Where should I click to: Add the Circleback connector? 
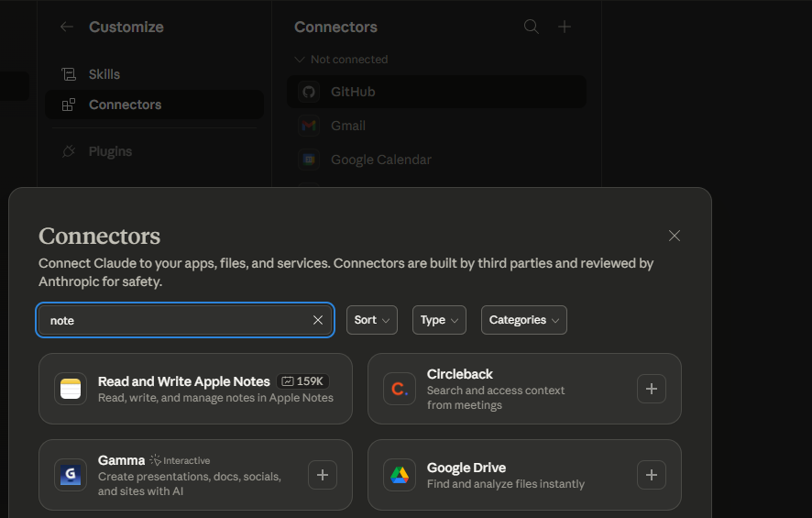(652, 389)
